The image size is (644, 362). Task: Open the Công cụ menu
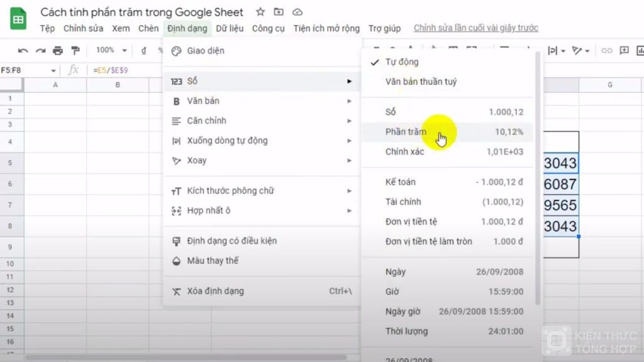coord(268,28)
